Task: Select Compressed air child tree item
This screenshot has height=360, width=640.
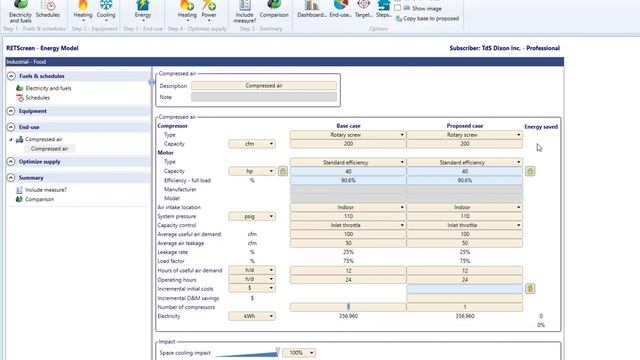Action: tap(49, 149)
